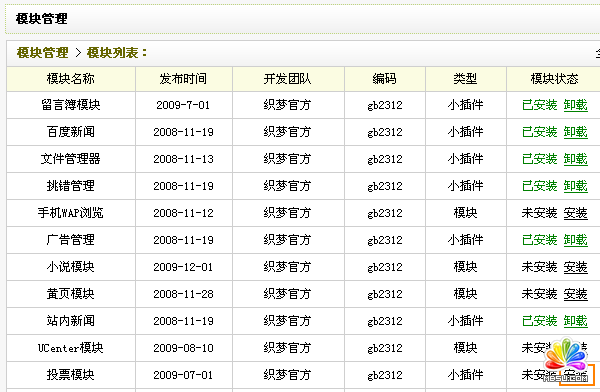This screenshot has width=600, height=392.
Task: Install the 手机WAP浏览 module
Action: (x=576, y=213)
